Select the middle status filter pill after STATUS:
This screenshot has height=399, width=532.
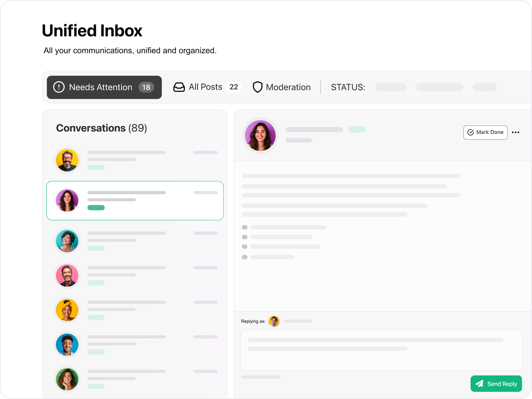[x=440, y=87]
